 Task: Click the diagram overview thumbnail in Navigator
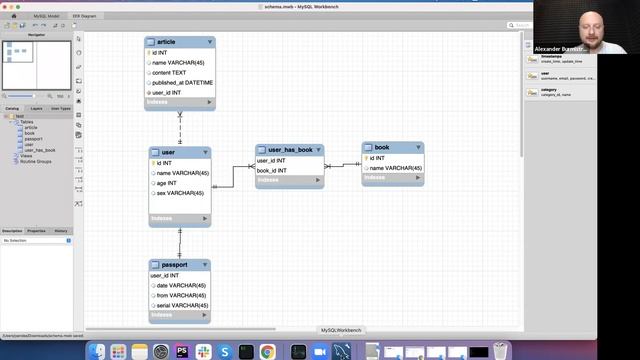[x=36, y=65]
